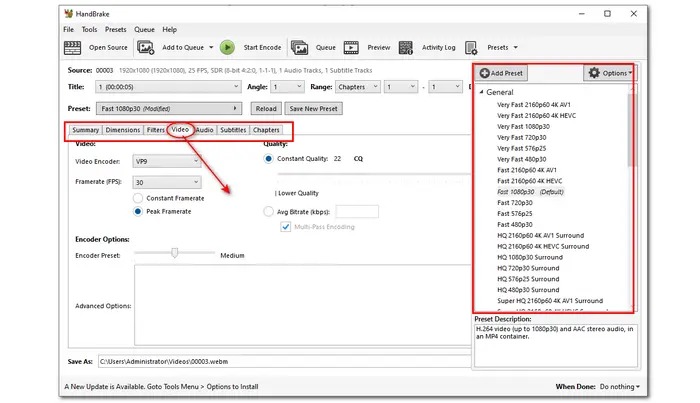Open the Framerate FPS dropdown
The image size is (700, 403).
click(167, 182)
